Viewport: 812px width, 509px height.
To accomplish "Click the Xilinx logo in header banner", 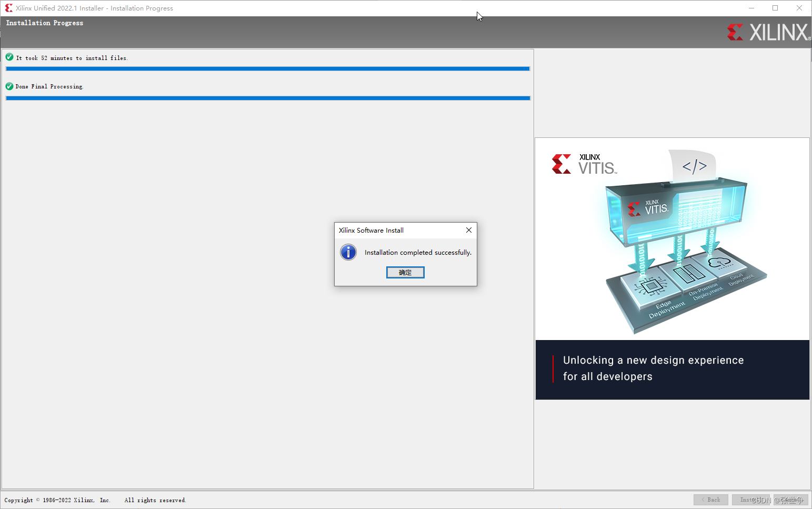I will [x=768, y=32].
